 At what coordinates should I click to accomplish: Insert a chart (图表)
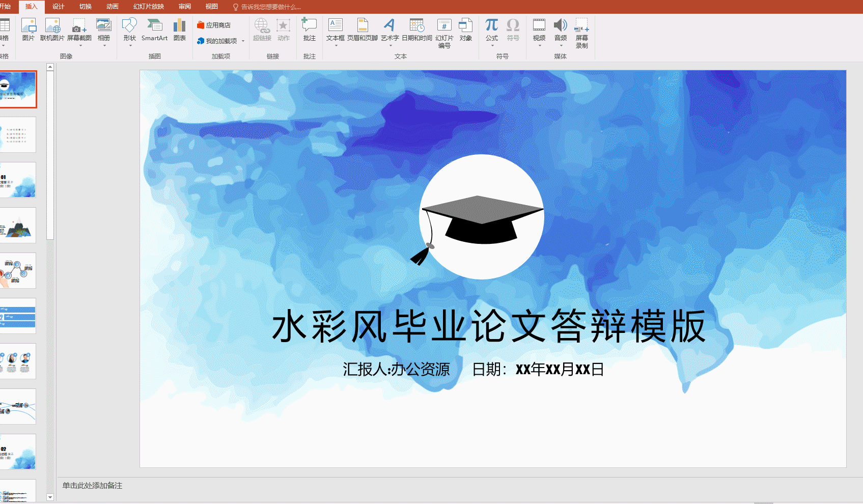click(x=179, y=31)
